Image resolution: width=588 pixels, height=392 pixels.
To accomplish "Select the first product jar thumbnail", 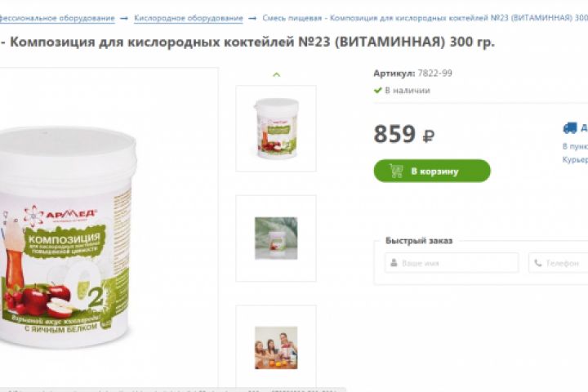I will point(276,128).
